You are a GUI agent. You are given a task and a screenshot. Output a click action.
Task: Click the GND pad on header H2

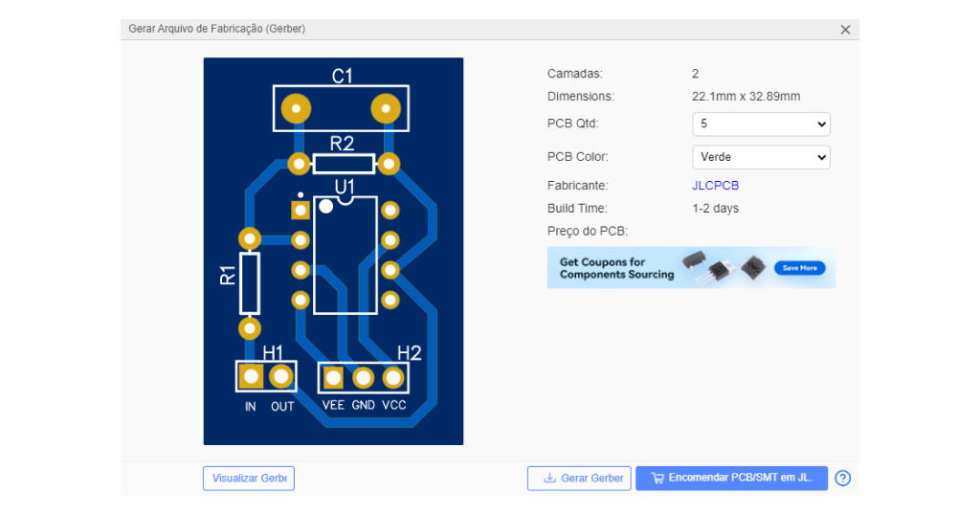(x=363, y=377)
